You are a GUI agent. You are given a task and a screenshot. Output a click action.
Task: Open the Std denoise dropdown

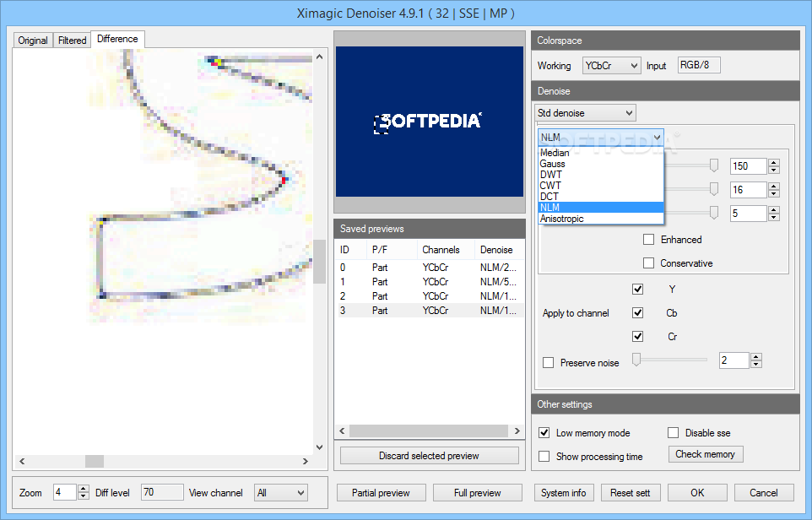[585, 113]
